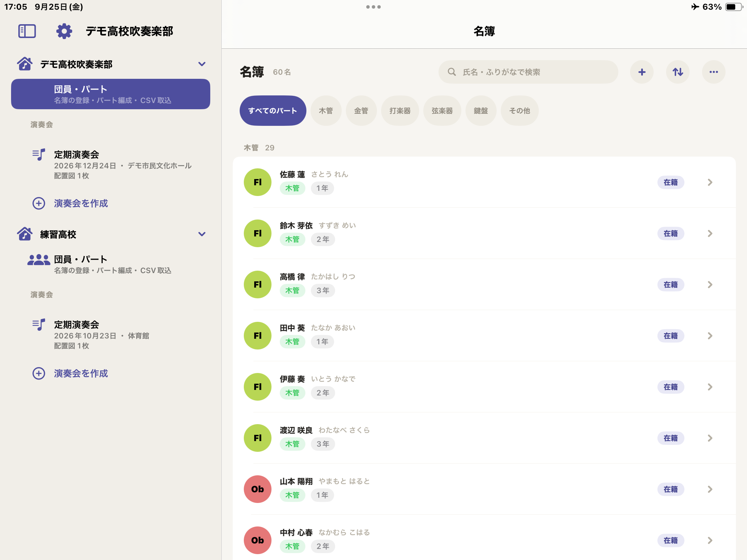747x560 pixels.
Task: Filter list by 金管 chip
Action: pos(361,111)
